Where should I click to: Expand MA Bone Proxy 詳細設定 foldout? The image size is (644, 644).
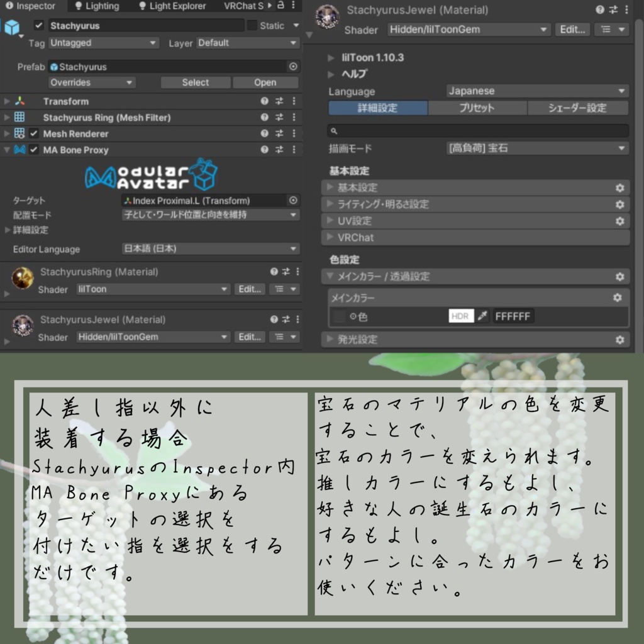click(7, 230)
